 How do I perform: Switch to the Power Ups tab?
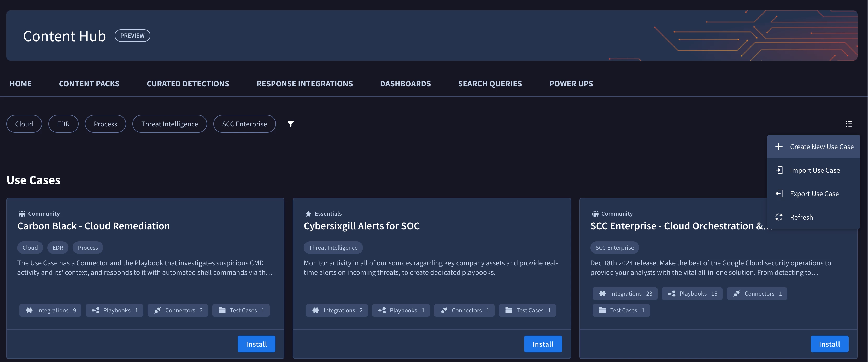click(571, 84)
